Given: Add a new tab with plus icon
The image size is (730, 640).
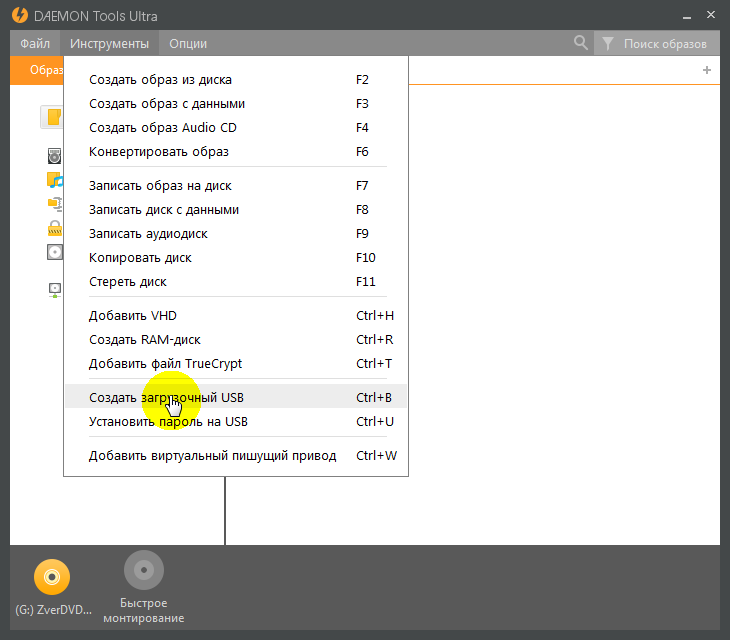Looking at the screenshot, I should click(x=707, y=70).
